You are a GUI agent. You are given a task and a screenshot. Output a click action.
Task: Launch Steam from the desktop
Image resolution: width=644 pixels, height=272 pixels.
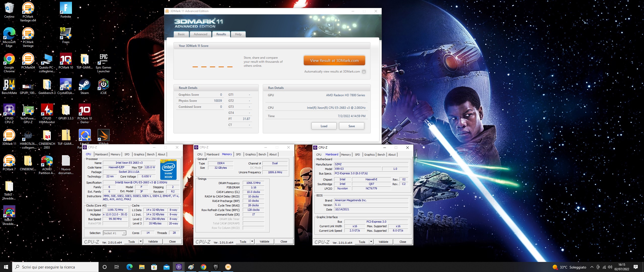point(85,86)
